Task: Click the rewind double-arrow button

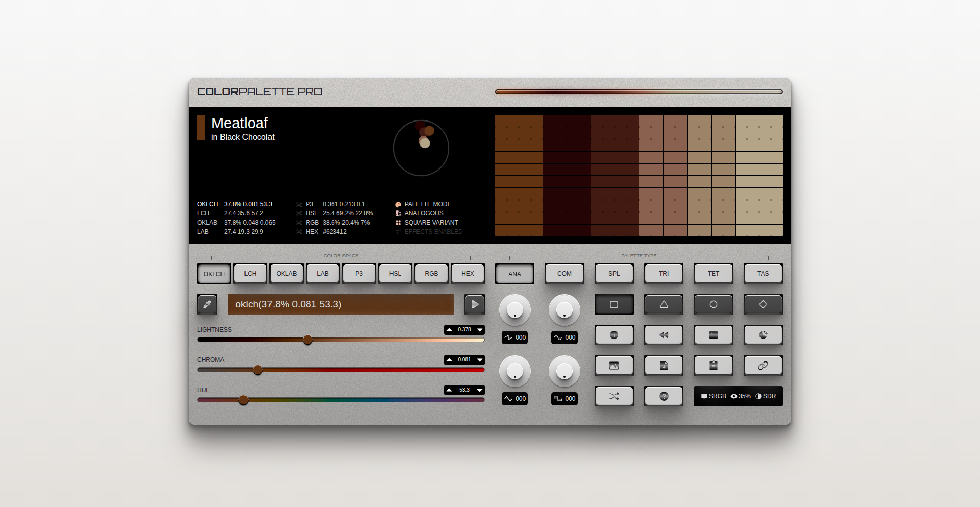Action: click(664, 335)
